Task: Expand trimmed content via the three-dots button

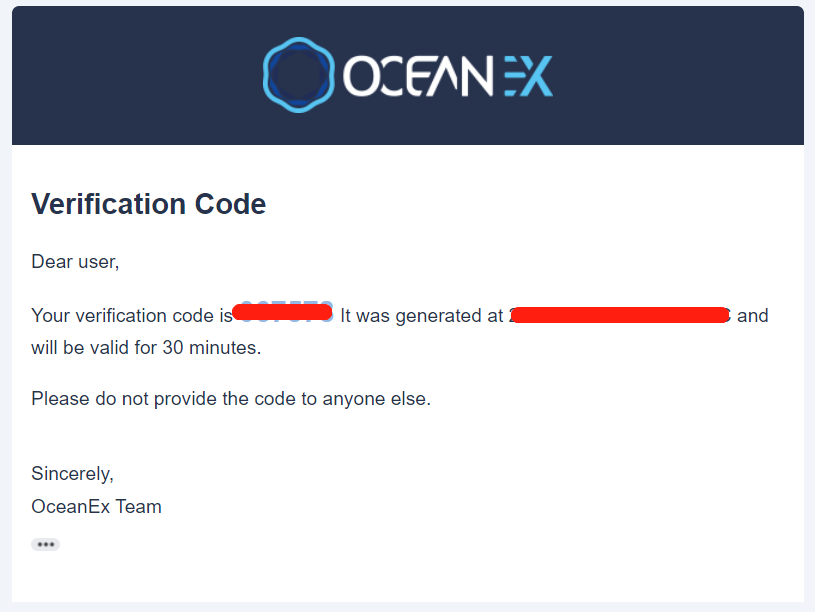Action: (45, 544)
